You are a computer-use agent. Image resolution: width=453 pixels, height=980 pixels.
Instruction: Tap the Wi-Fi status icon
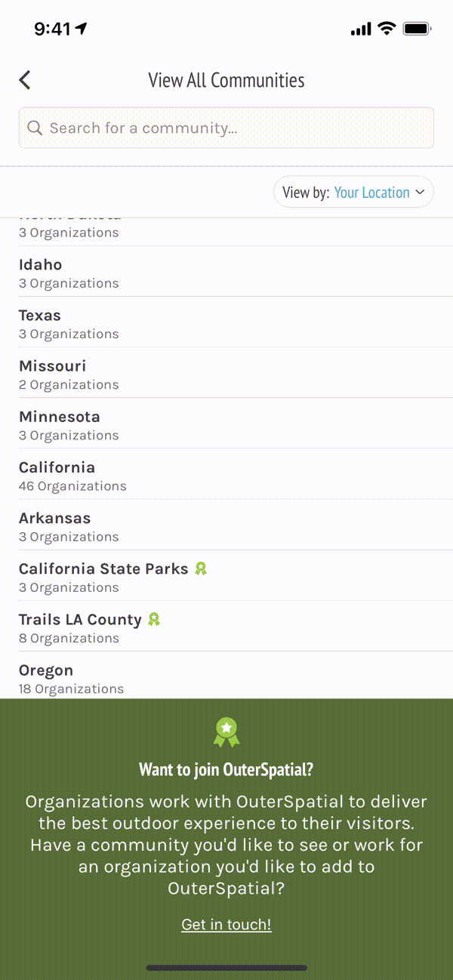[x=387, y=29]
